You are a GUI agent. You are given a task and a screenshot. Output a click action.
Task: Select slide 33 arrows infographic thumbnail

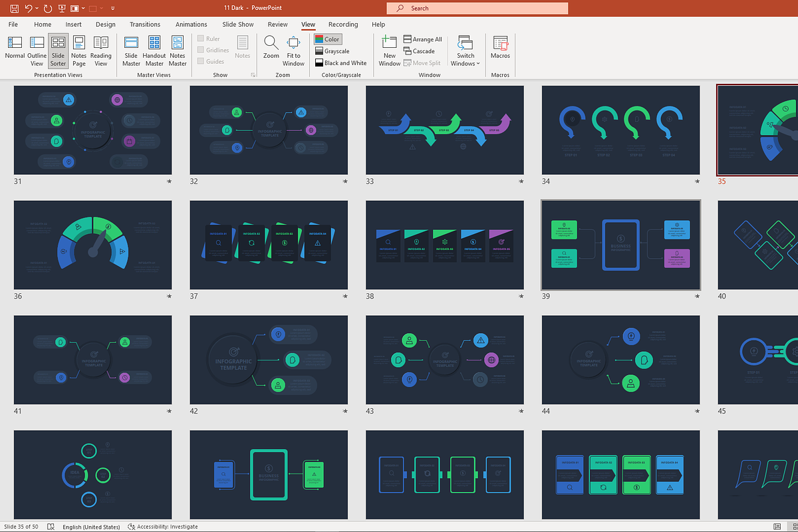point(444,130)
